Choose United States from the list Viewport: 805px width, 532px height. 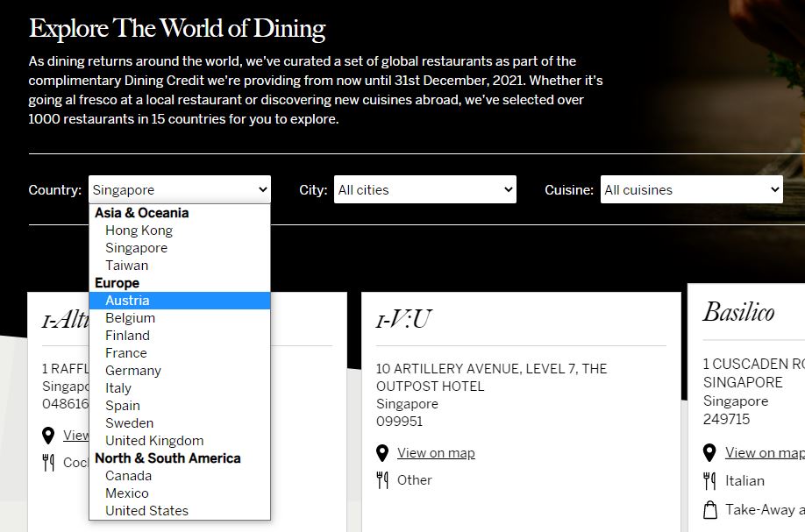(180, 510)
